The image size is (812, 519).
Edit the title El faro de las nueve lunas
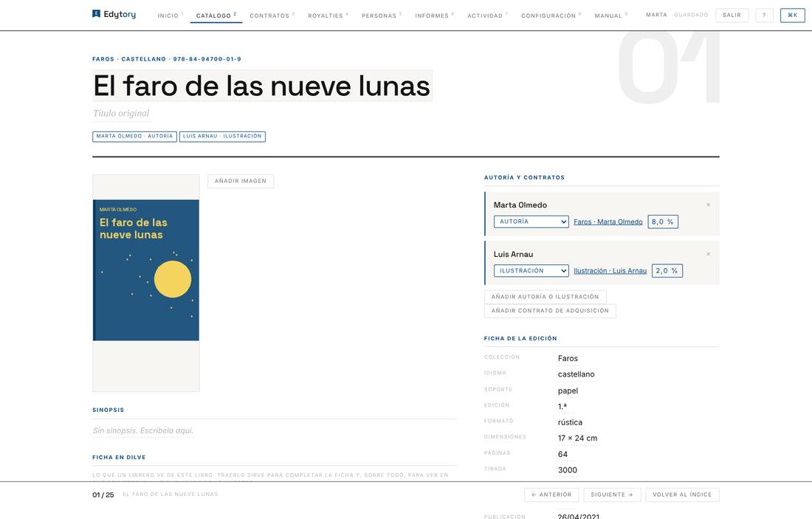point(262,86)
